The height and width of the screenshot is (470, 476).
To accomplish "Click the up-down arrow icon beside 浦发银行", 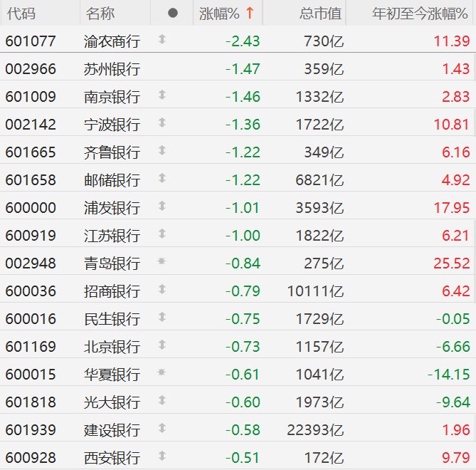I will [x=162, y=207].
